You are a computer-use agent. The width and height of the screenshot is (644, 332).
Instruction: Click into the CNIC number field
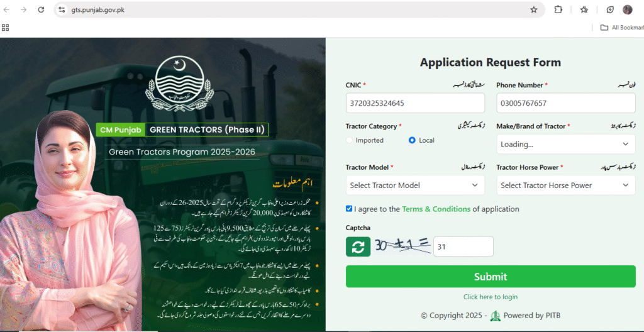pyautogui.click(x=415, y=103)
